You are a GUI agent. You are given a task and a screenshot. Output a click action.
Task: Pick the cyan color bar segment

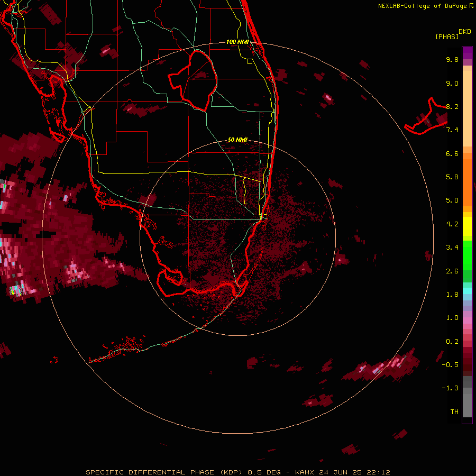coord(467,291)
